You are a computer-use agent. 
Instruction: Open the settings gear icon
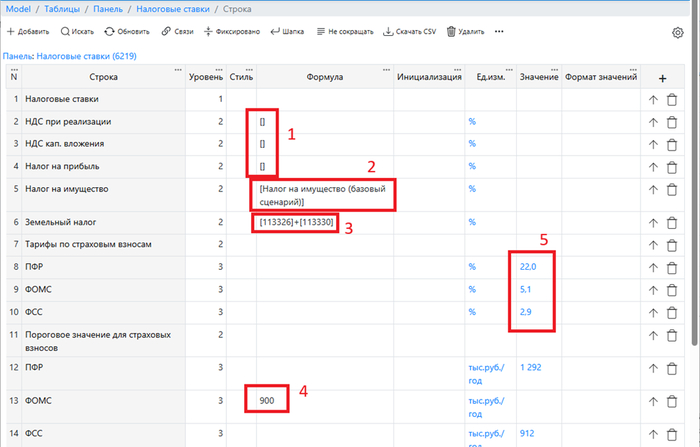point(677,32)
